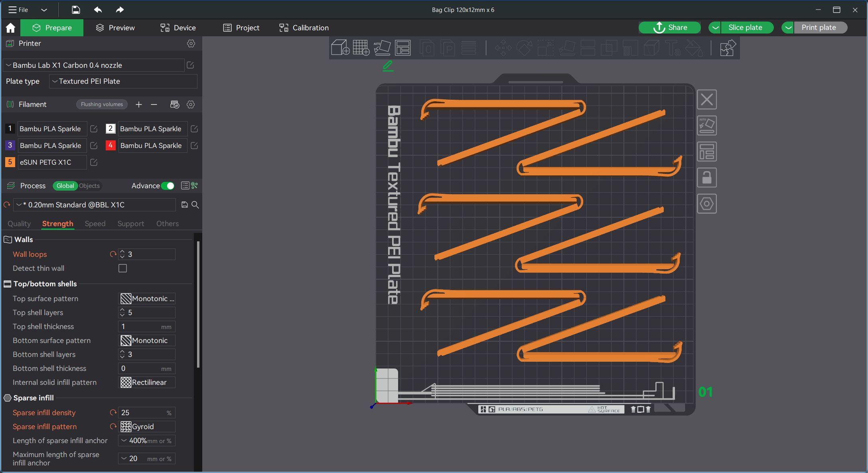The width and height of the screenshot is (868, 473).
Task: Switch to the Speed tab
Action: coord(95,224)
